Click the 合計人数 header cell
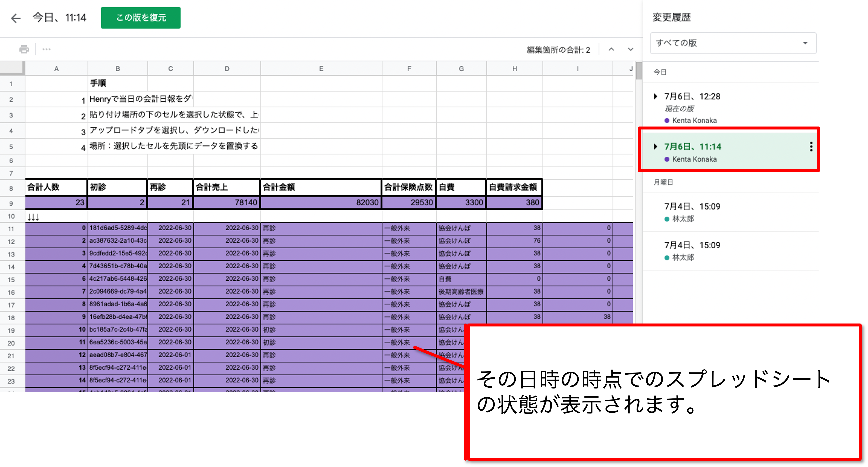The width and height of the screenshot is (868, 467). pos(56,187)
